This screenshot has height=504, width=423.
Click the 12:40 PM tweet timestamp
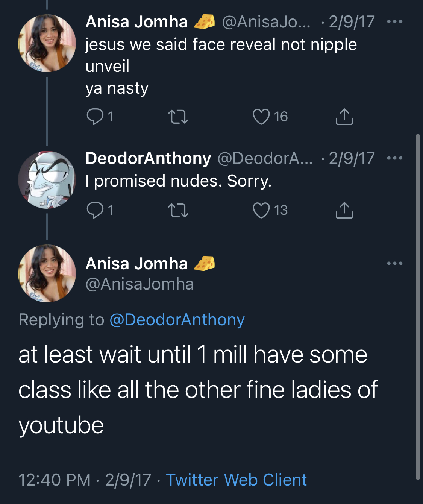tap(55, 480)
